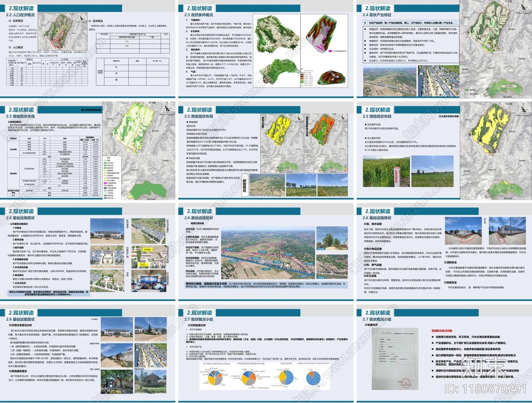
Task: Click the red "需要解决重点问题" heading
Action: 442,331
